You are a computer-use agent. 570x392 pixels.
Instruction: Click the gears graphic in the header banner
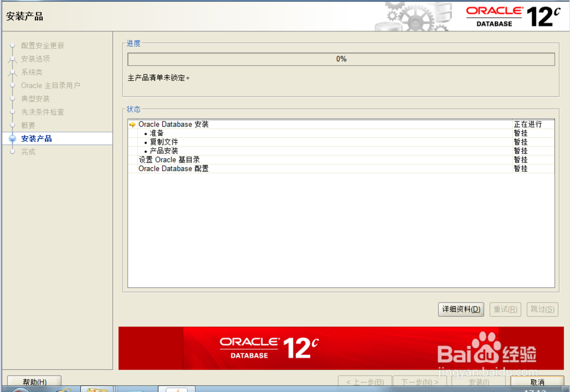410,15
